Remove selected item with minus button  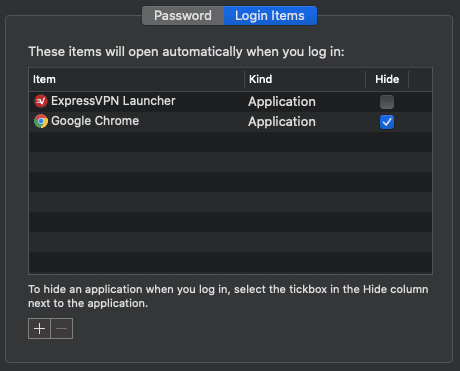(x=62, y=329)
